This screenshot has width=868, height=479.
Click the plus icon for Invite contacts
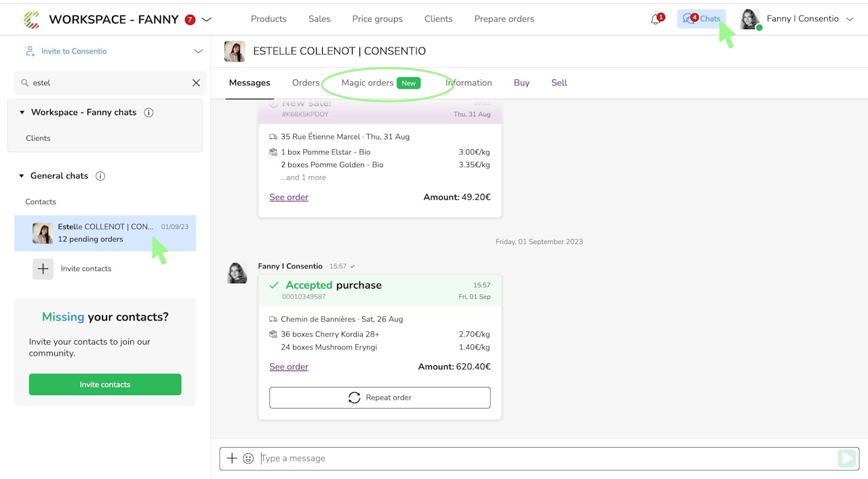[x=43, y=269]
